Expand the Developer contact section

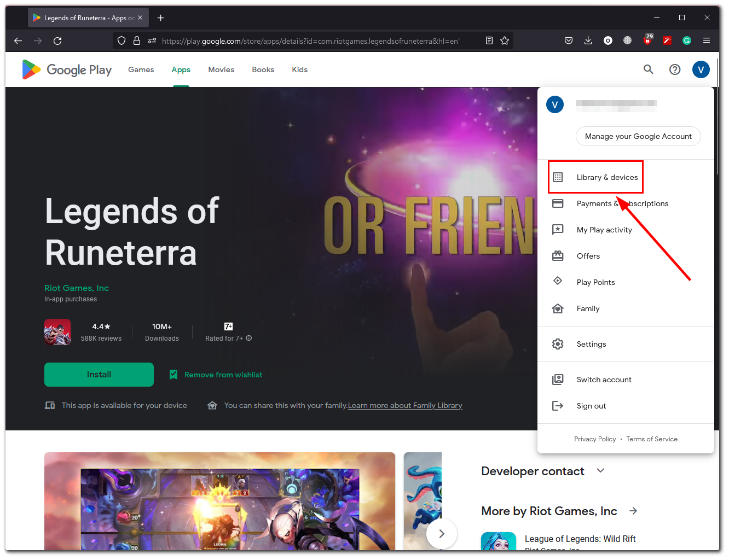(600, 471)
